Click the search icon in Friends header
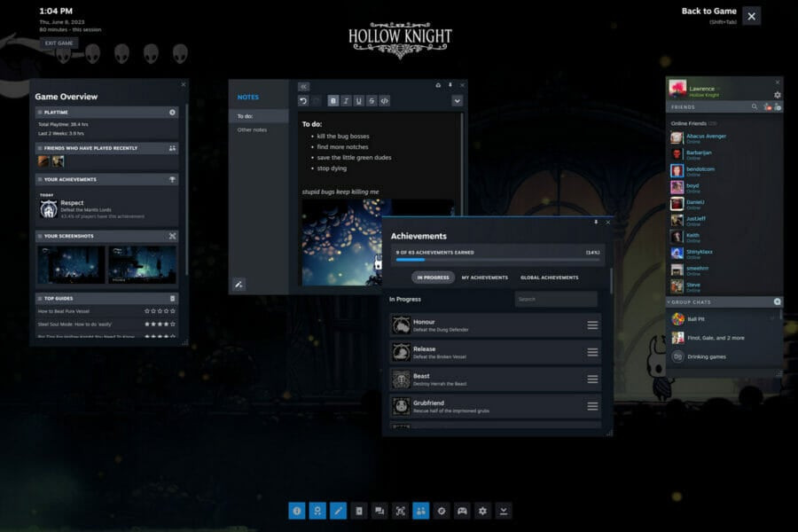The image size is (798, 532). point(755,107)
